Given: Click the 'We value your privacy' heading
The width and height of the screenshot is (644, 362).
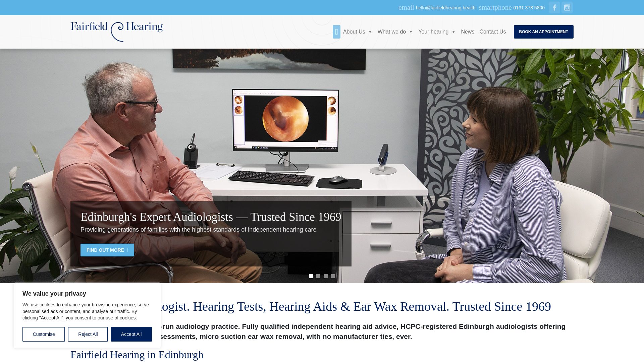Looking at the screenshot, I should pos(54,294).
